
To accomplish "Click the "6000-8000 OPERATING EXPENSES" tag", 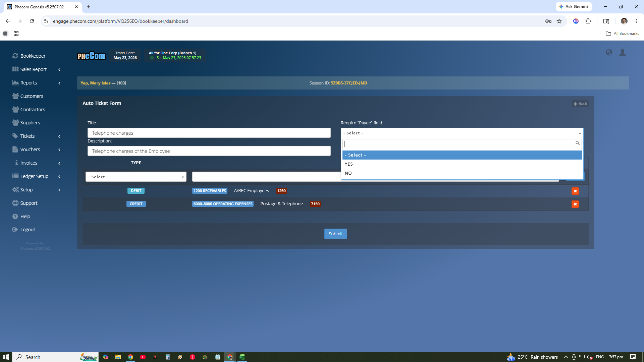I will [223, 204].
